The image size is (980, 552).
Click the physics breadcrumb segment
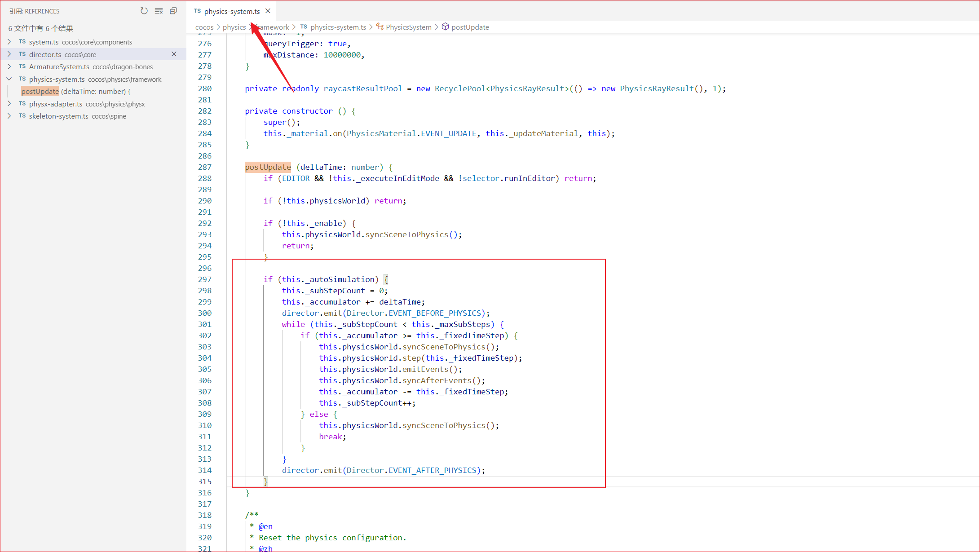[234, 27]
